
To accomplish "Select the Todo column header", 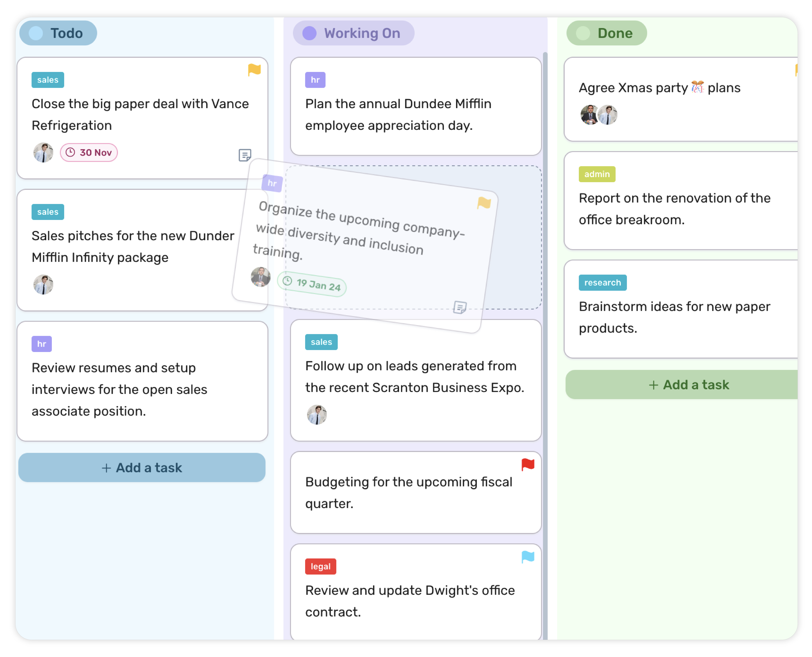I will coord(58,33).
